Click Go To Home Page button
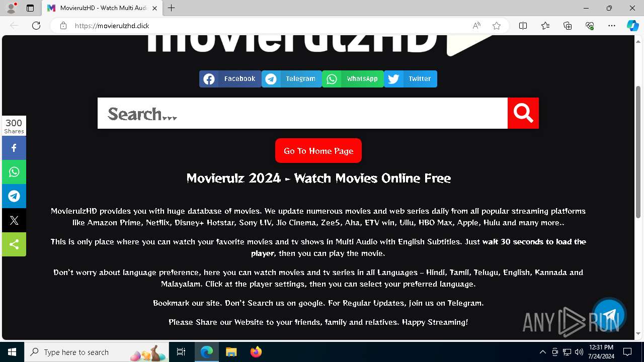The height and width of the screenshot is (362, 644). coord(318,151)
